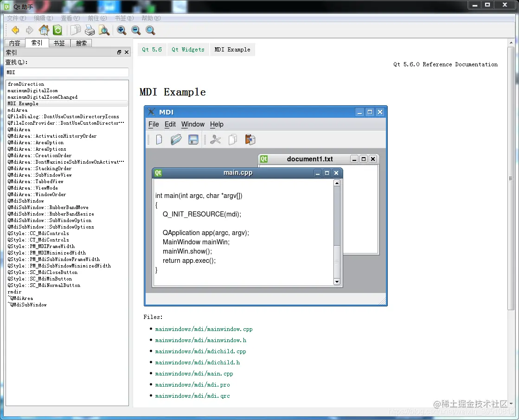Open mainwindows/mdi/mdi.pro link
This screenshot has height=420, width=519.
pos(192,385)
